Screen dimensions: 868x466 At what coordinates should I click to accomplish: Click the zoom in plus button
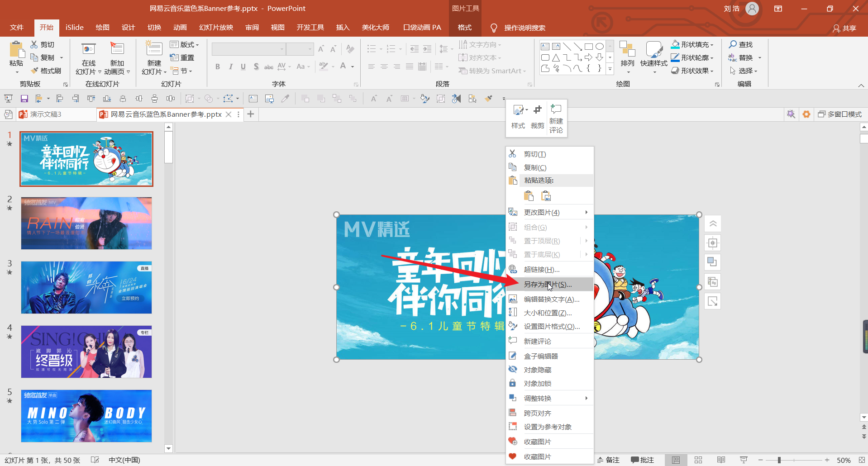(x=827, y=460)
